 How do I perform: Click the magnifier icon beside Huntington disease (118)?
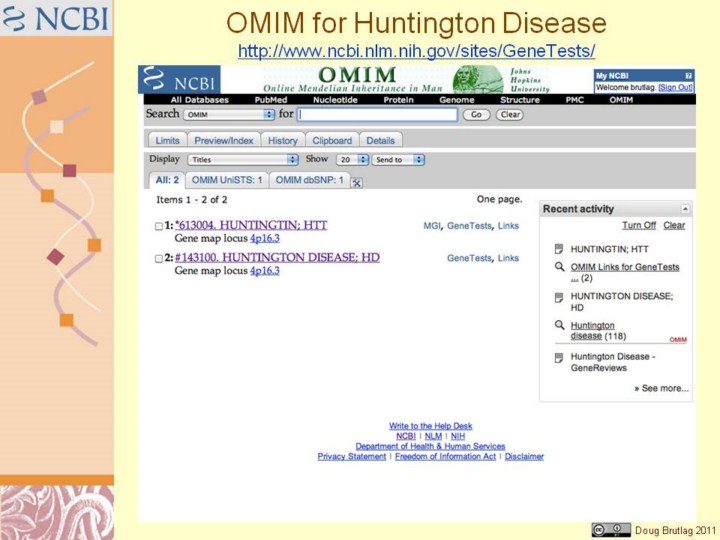(559, 326)
